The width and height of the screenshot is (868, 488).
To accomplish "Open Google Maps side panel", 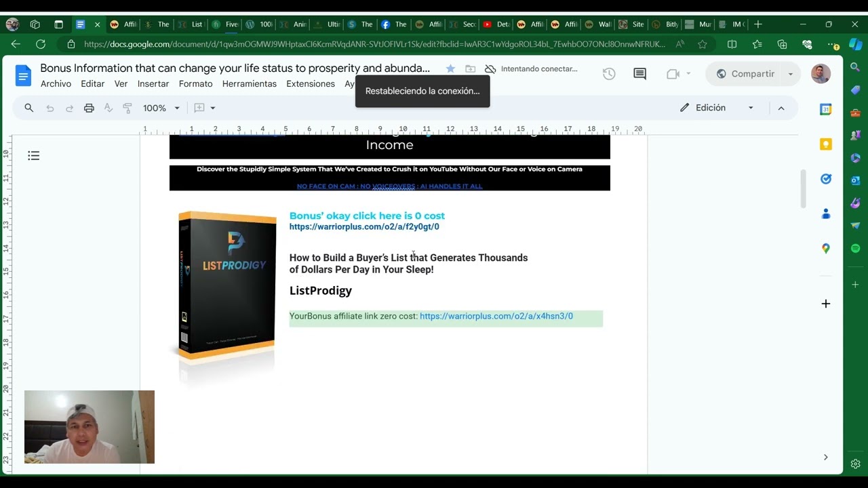I will (x=825, y=248).
